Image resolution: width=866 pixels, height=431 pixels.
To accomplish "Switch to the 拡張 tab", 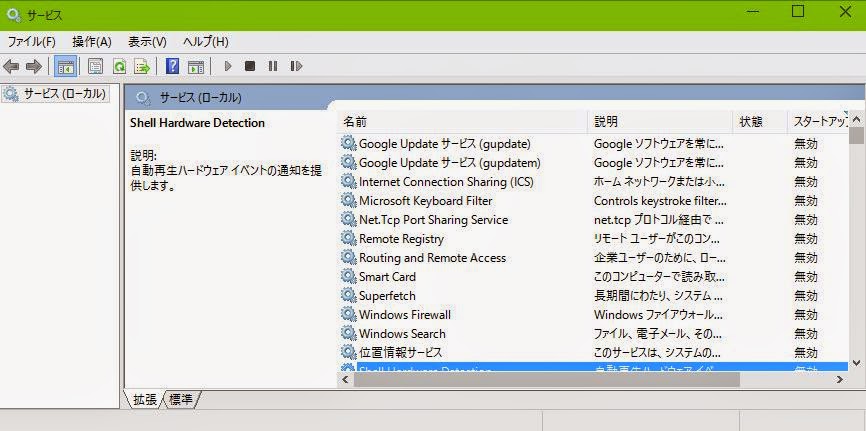I will [x=145, y=399].
